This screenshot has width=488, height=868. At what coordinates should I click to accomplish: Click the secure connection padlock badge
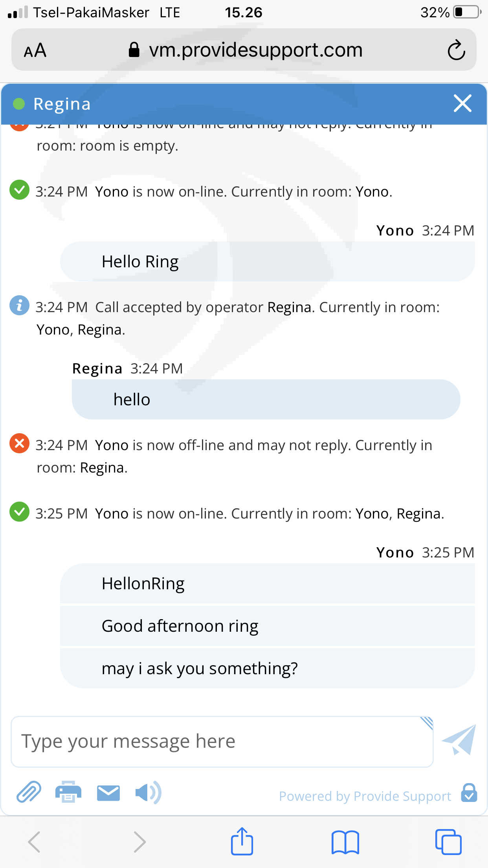pyautogui.click(x=469, y=793)
